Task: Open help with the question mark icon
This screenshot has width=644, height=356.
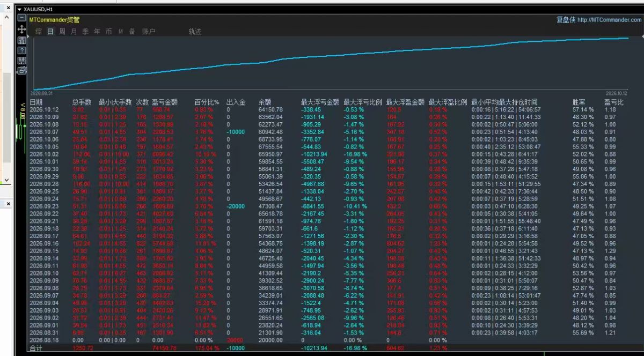Action: click(22, 50)
